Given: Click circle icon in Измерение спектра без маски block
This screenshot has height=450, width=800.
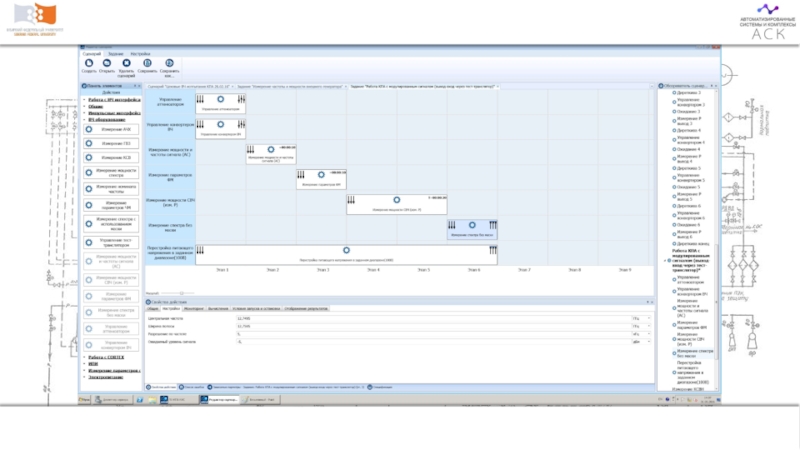Looking at the screenshot, I should pos(472,225).
